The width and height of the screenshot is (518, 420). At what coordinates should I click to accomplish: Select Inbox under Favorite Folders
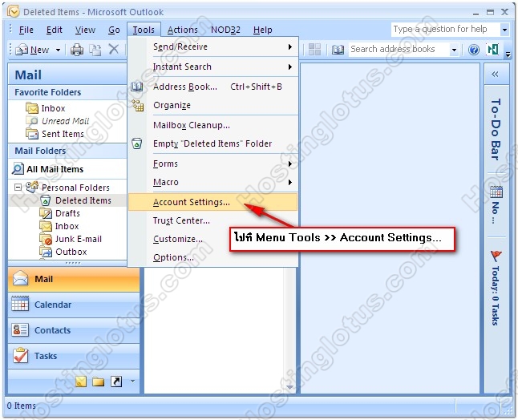pos(53,109)
